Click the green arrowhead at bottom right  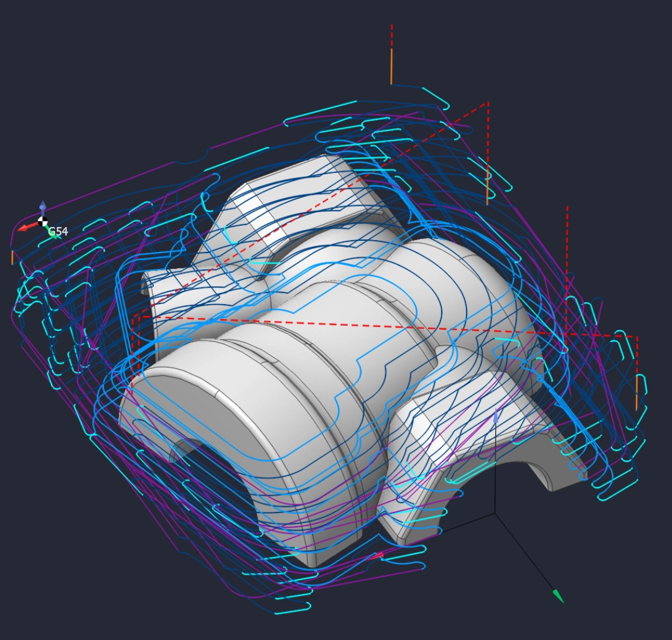coord(558,596)
